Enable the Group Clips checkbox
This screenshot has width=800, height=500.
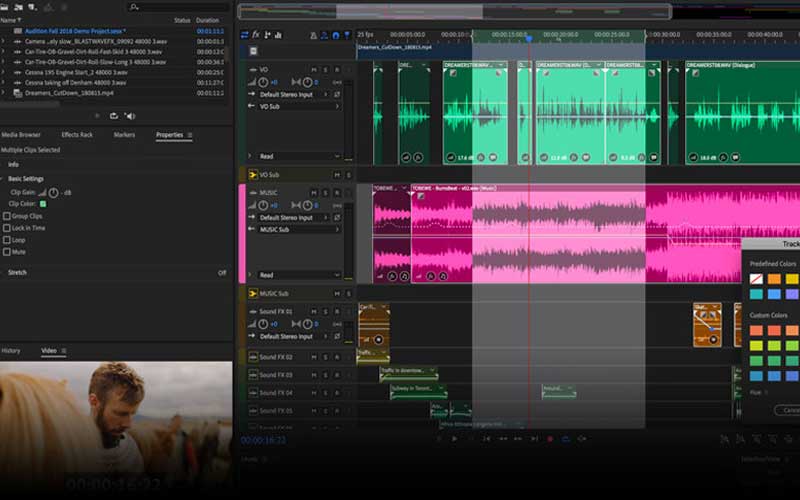(x=6, y=216)
